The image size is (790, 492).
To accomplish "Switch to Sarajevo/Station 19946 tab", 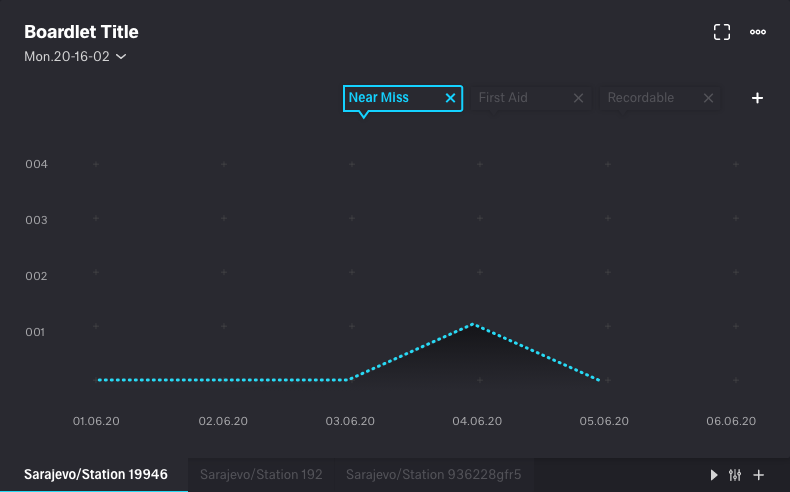I will pyautogui.click(x=95, y=474).
